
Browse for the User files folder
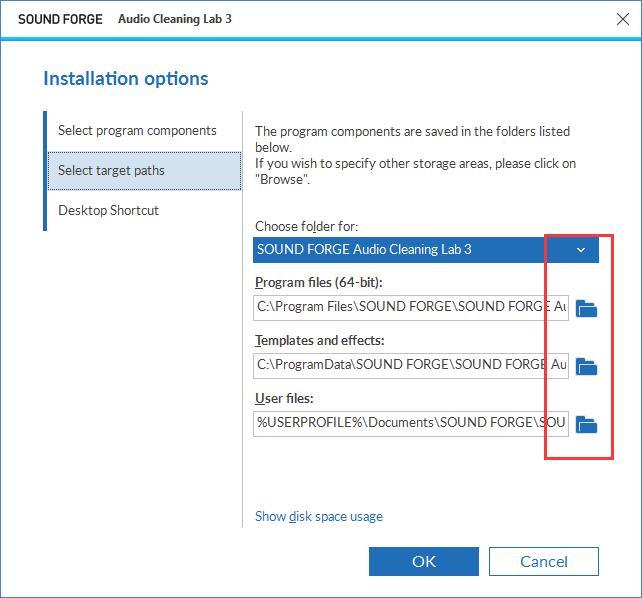click(586, 424)
